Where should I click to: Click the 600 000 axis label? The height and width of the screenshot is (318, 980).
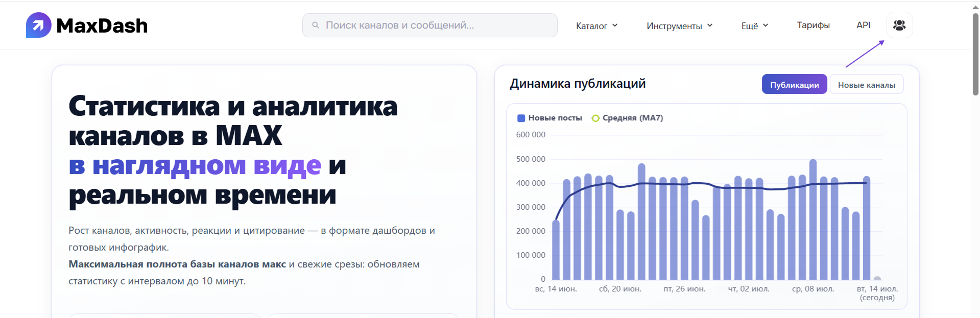click(x=531, y=135)
